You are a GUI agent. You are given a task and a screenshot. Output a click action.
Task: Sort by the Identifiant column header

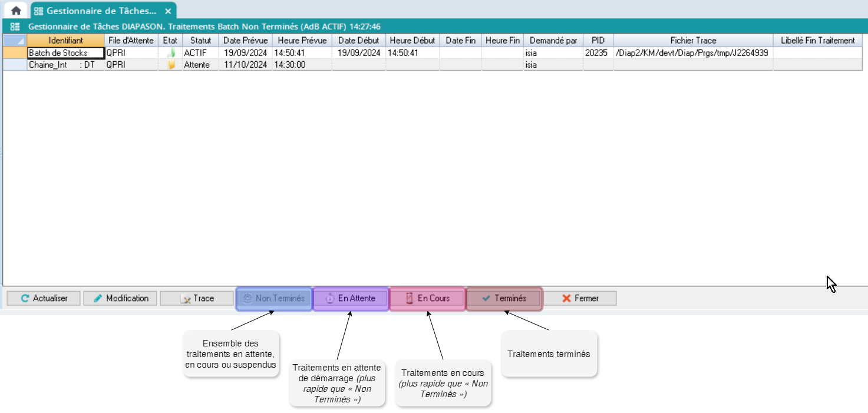point(64,40)
